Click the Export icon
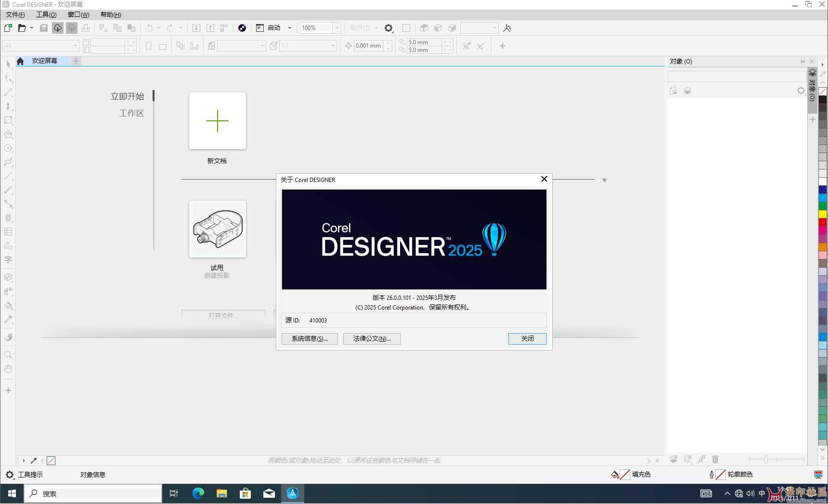828x504 pixels. click(210, 28)
